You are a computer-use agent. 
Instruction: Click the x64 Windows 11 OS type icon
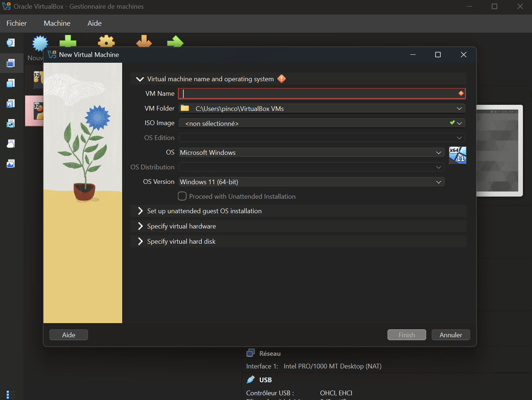click(457, 155)
